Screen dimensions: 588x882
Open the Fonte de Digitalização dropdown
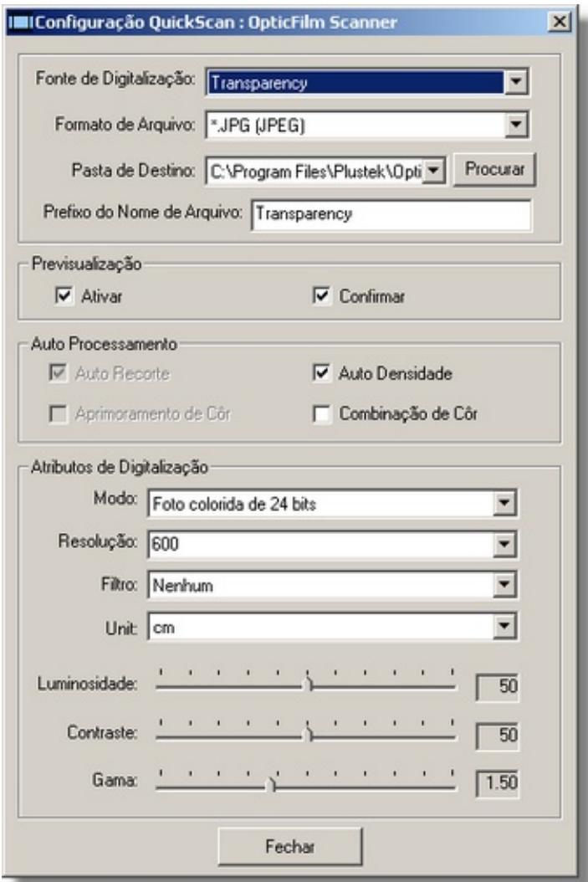tap(518, 82)
